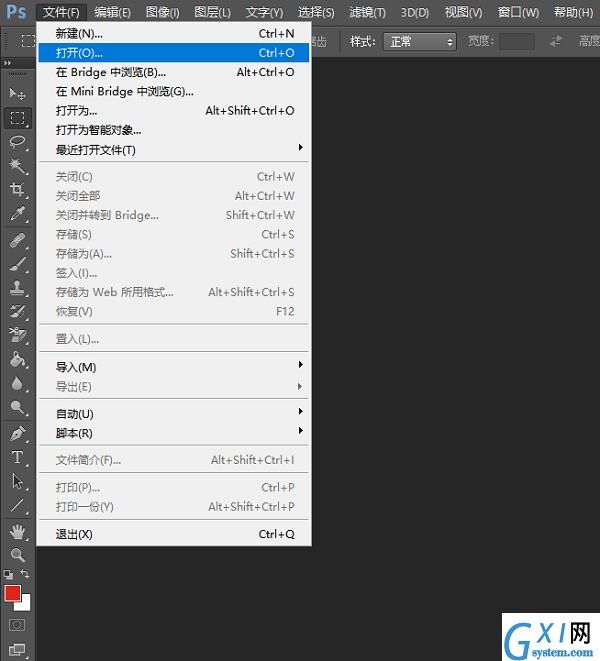Expand the 导入(M) submenu

[173, 367]
